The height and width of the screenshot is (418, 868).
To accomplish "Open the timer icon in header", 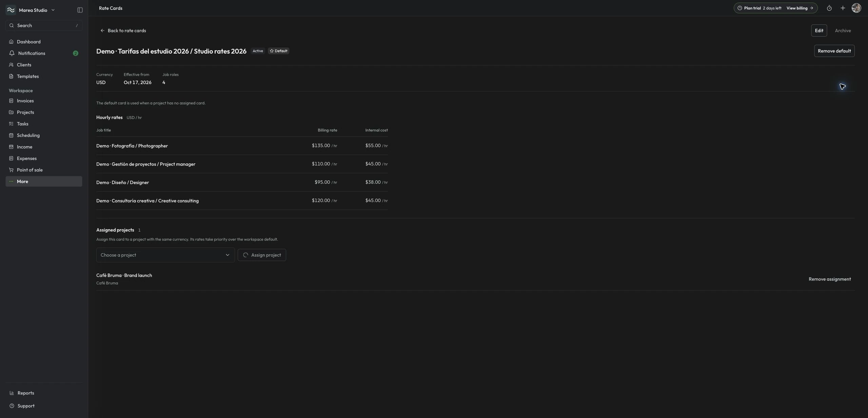I will pos(829,8).
